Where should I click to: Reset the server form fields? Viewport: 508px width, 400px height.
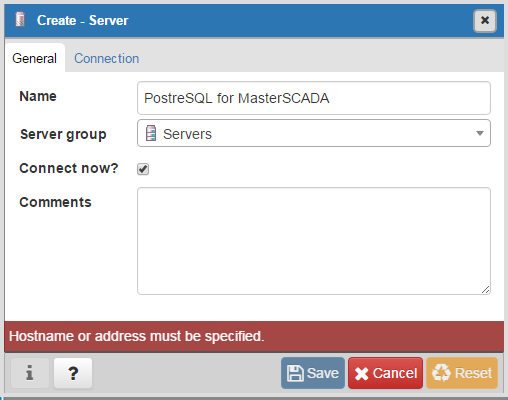coord(462,373)
